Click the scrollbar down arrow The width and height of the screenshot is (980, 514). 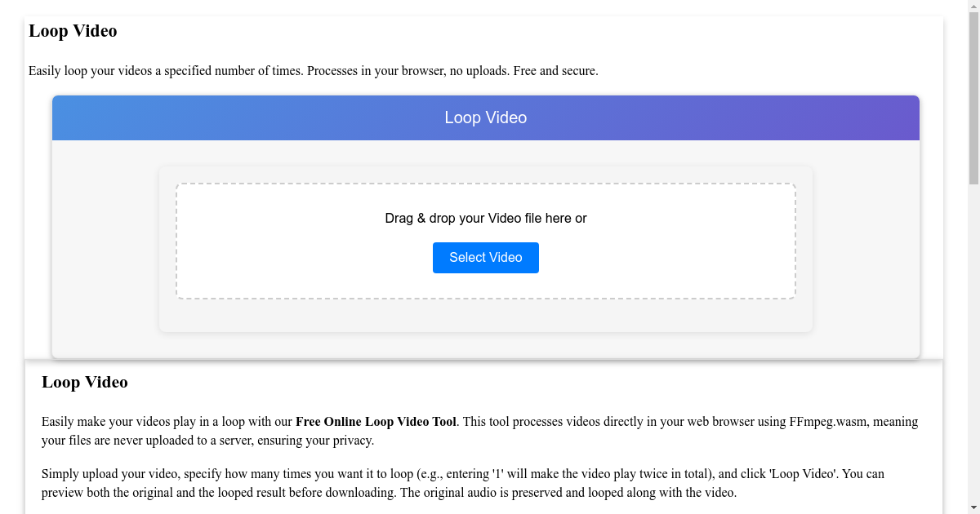[973, 507]
